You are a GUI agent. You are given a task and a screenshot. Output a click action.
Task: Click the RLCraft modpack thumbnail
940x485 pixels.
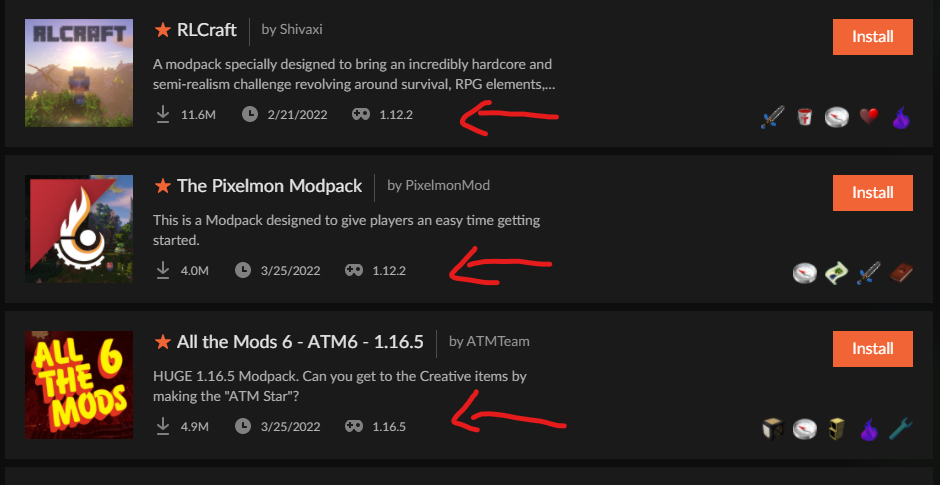79,73
